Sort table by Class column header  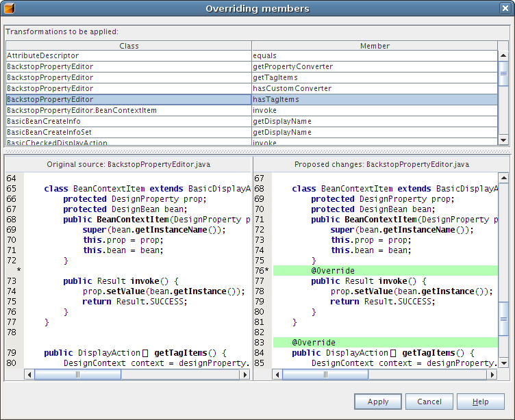coord(129,46)
